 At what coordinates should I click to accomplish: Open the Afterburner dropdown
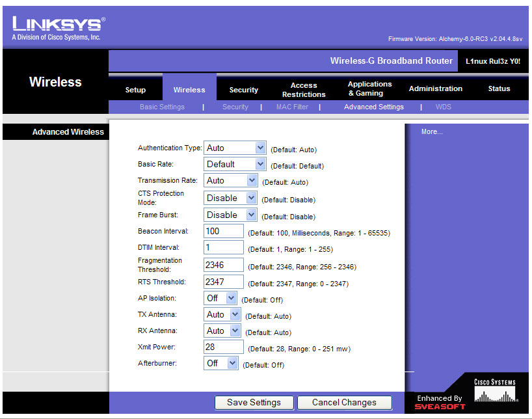click(x=221, y=364)
